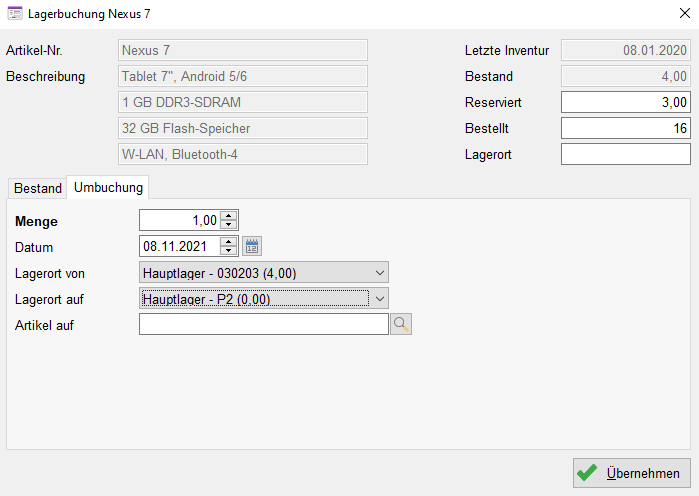Viewport: 699px width, 496px height.
Task: Increase Menge with the up spinner arrow
Action: tap(229, 216)
